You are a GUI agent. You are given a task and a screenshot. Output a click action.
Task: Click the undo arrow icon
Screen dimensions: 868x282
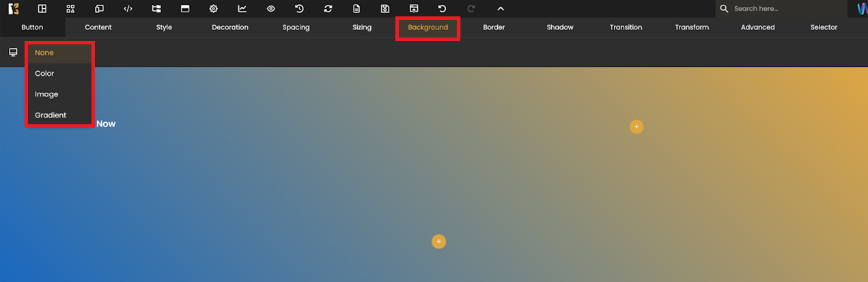442,9
